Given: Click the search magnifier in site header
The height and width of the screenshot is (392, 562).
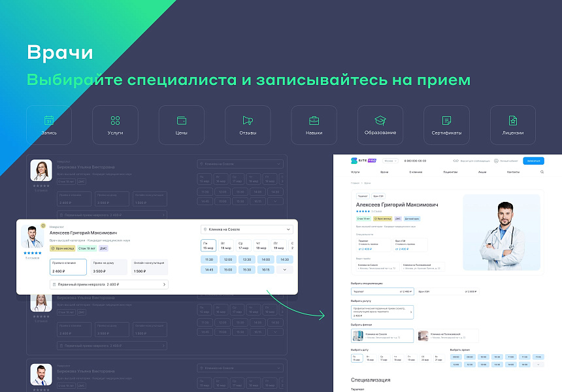Looking at the screenshot, I should pos(542,172).
